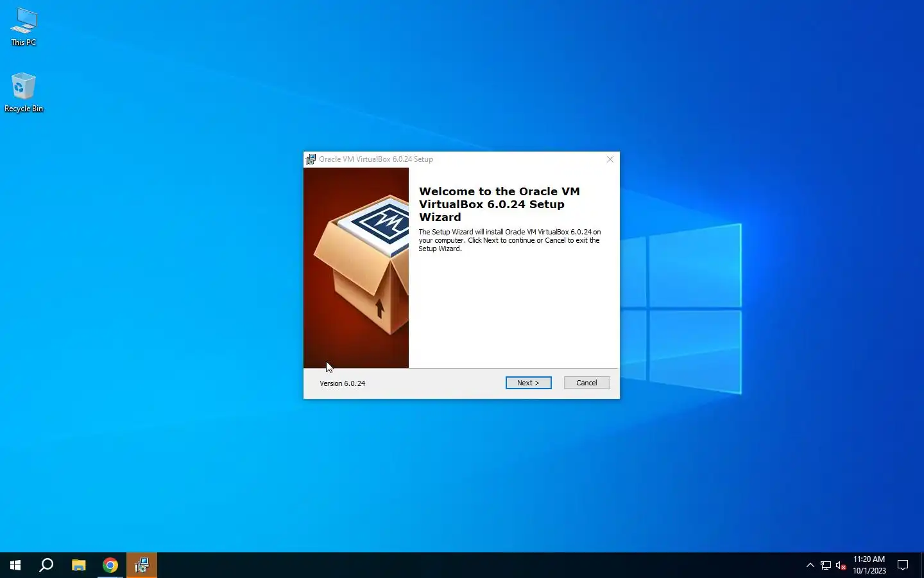Click the VirtualBox setup title bar icon
Screen dimensions: 924x578
[x=311, y=159]
